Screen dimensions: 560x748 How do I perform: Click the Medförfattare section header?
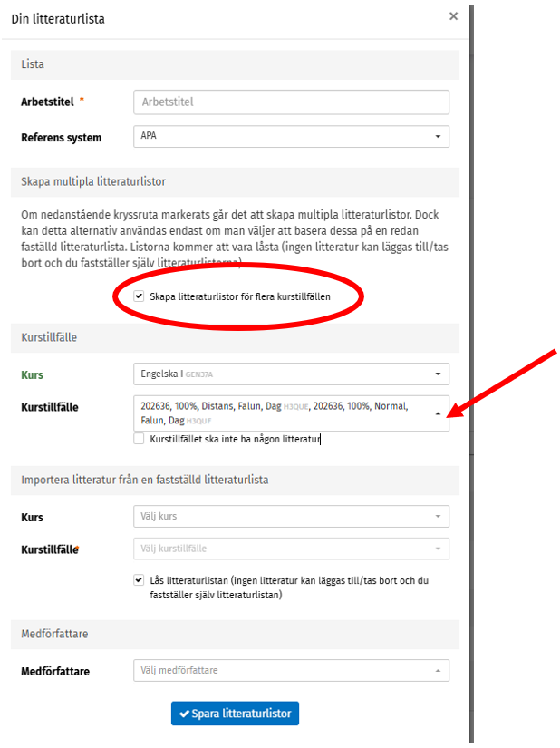click(x=235, y=634)
